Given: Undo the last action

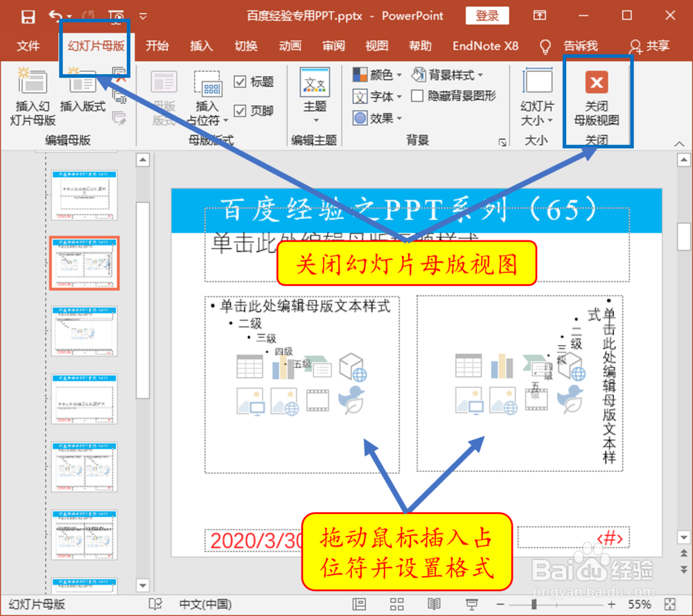Looking at the screenshot, I should [x=55, y=17].
